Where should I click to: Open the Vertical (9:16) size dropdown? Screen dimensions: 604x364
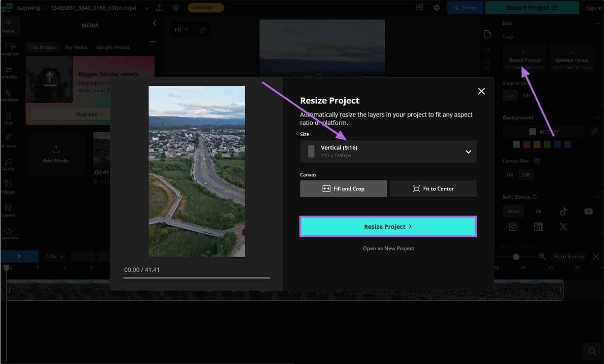point(388,151)
